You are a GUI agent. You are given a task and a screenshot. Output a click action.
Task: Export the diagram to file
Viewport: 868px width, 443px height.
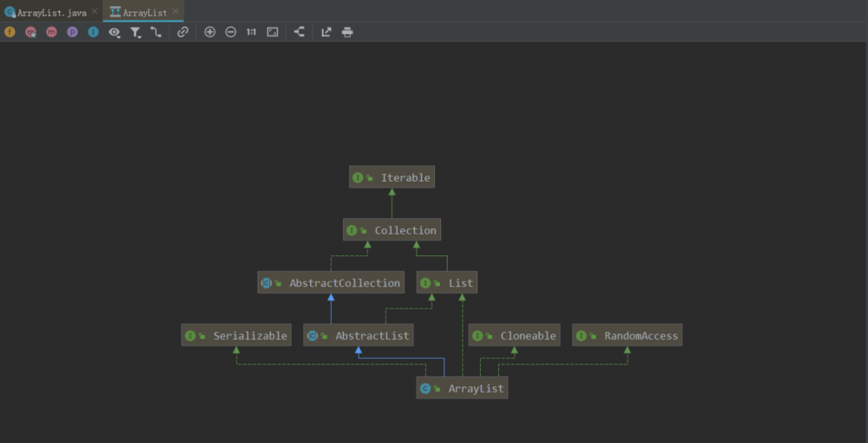click(x=326, y=32)
